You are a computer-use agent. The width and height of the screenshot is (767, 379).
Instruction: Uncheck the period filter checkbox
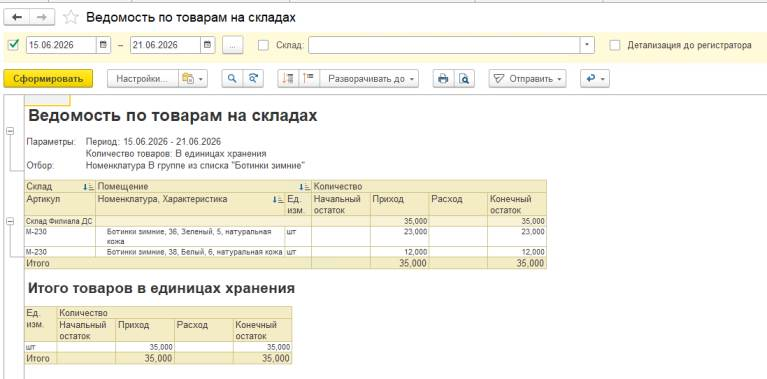click(14, 45)
